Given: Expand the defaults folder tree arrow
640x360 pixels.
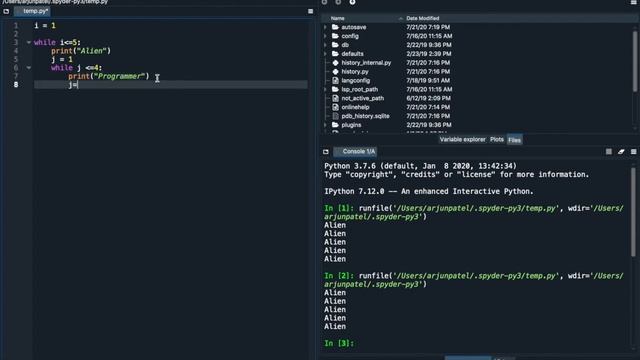Looking at the screenshot, I should coord(325,54).
